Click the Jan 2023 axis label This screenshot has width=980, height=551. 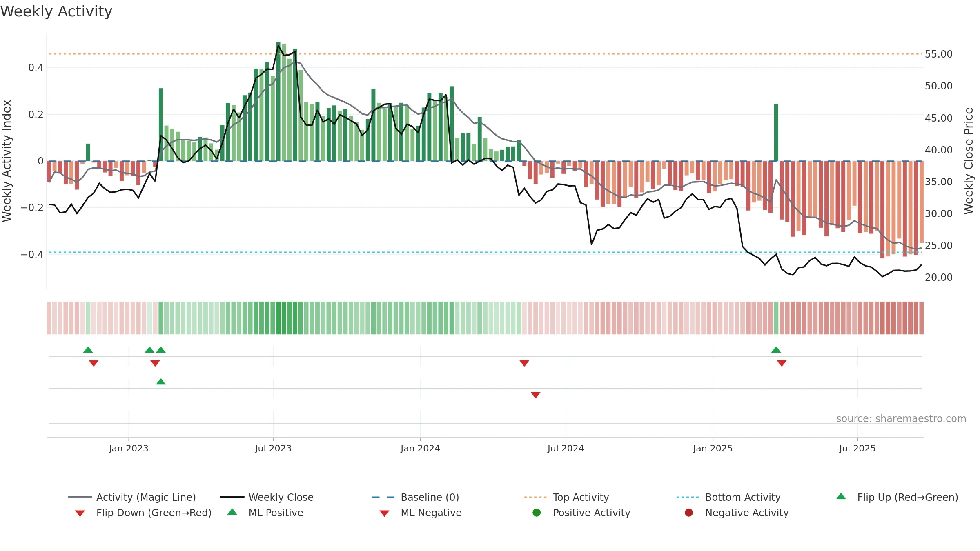pyautogui.click(x=129, y=449)
